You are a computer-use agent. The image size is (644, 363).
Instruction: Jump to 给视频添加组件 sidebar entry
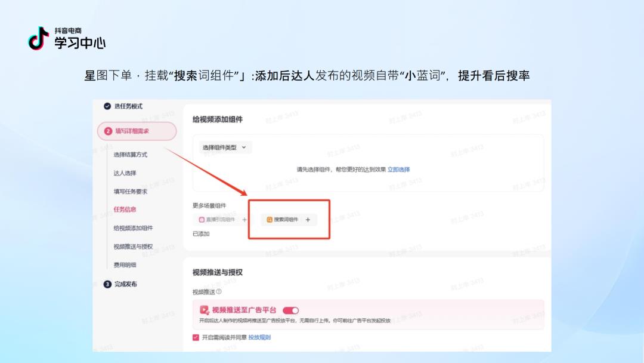(x=133, y=227)
